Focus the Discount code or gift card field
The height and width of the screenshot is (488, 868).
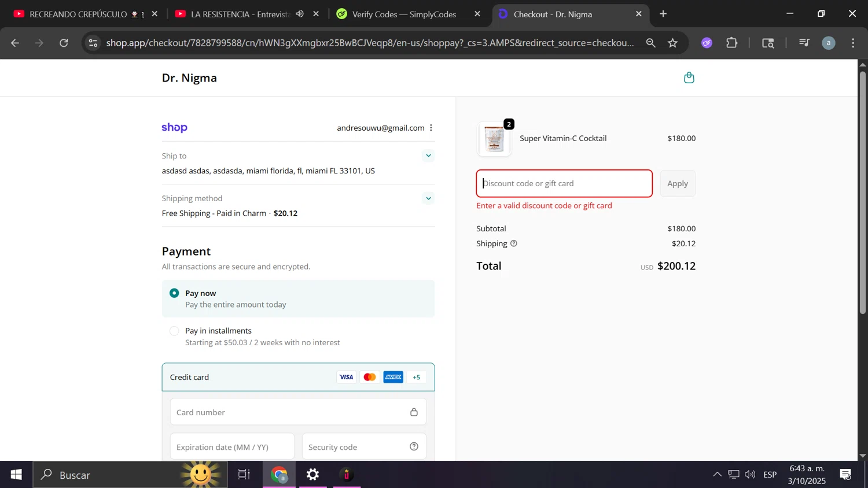point(564,183)
